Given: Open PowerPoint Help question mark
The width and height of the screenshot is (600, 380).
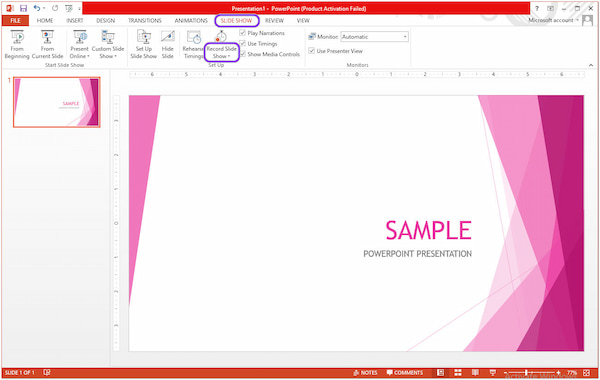Looking at the screenshot, I should (536, 8).
